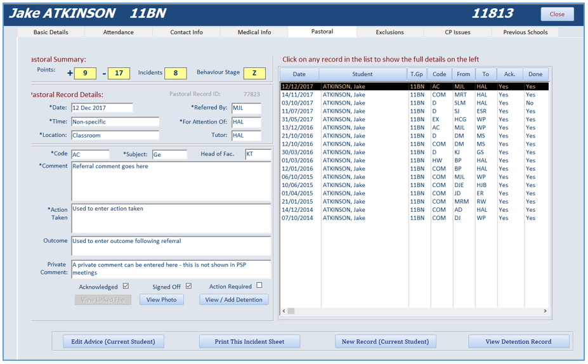Click into the Action Taken text box
The width and height of the screenshot is (588, 364).
(x=171, y=219)
